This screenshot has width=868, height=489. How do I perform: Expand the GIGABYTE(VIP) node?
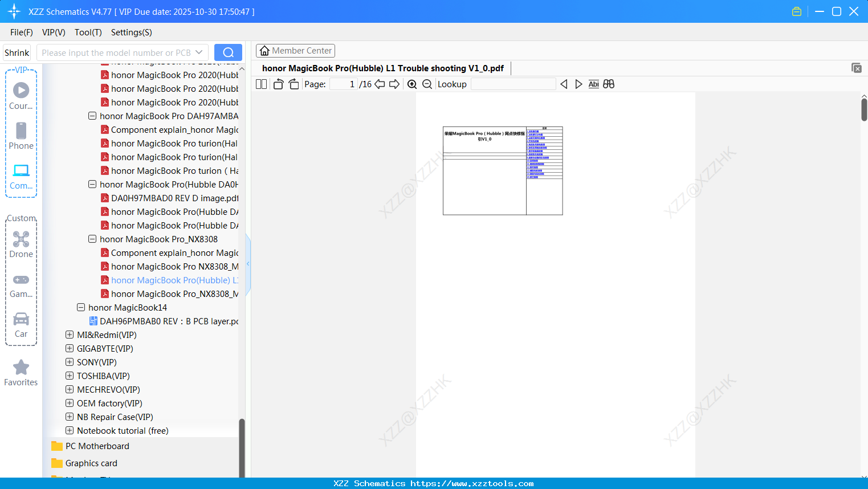[70, 349]
